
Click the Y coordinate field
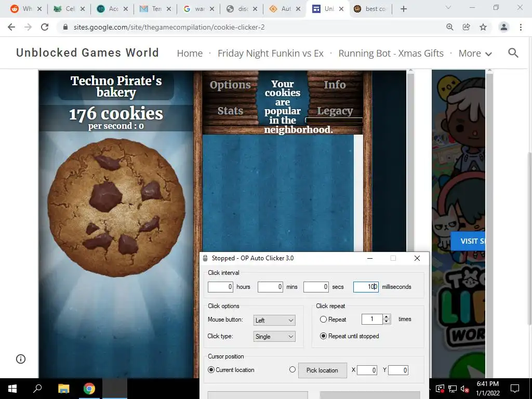[398, 370]
